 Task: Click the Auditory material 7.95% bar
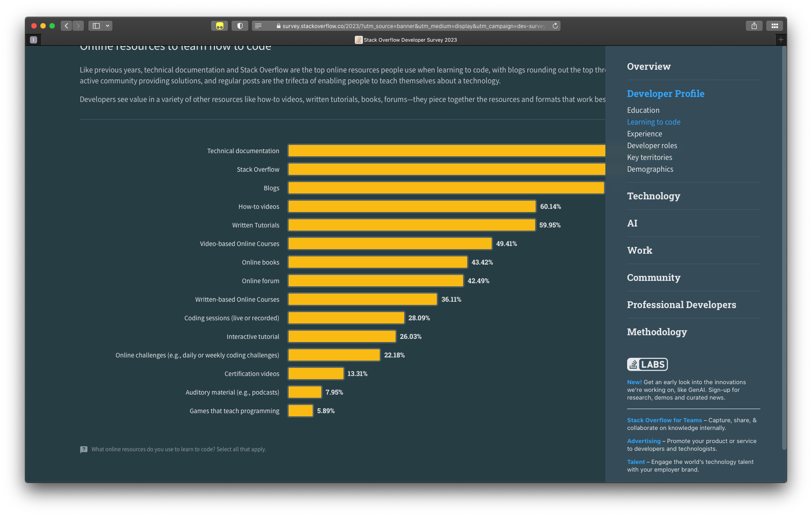pyautogui.click(x=305, y=392)
